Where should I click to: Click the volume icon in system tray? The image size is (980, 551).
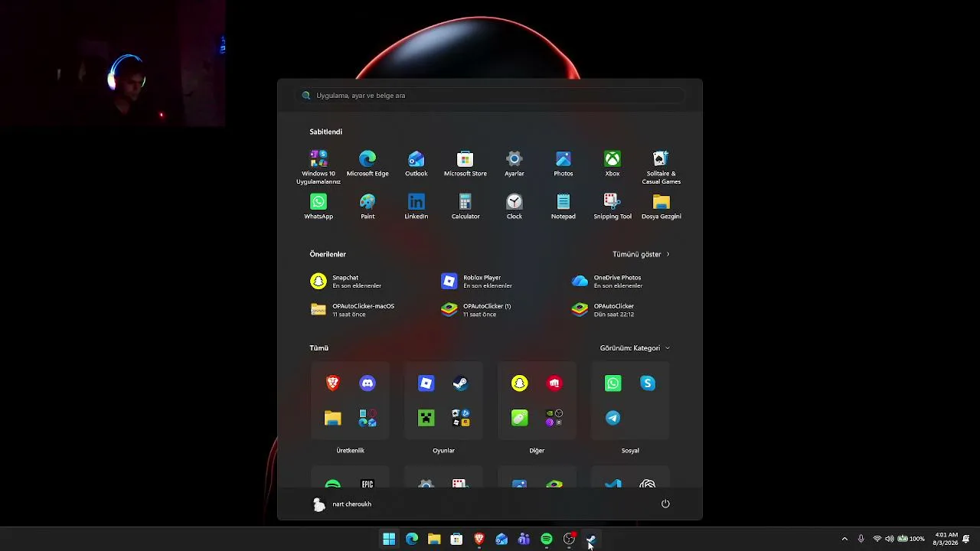[889, 539]
